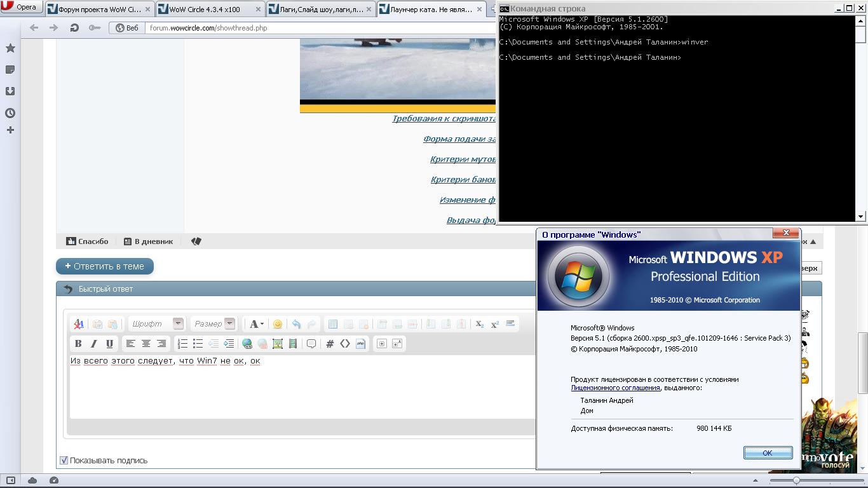Open the Лицензионного соглашения link

pyautogui.click(x=615, y=388)
